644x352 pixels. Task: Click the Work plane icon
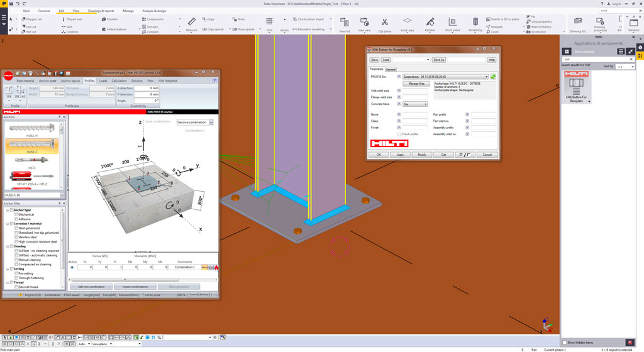(452, 22)
